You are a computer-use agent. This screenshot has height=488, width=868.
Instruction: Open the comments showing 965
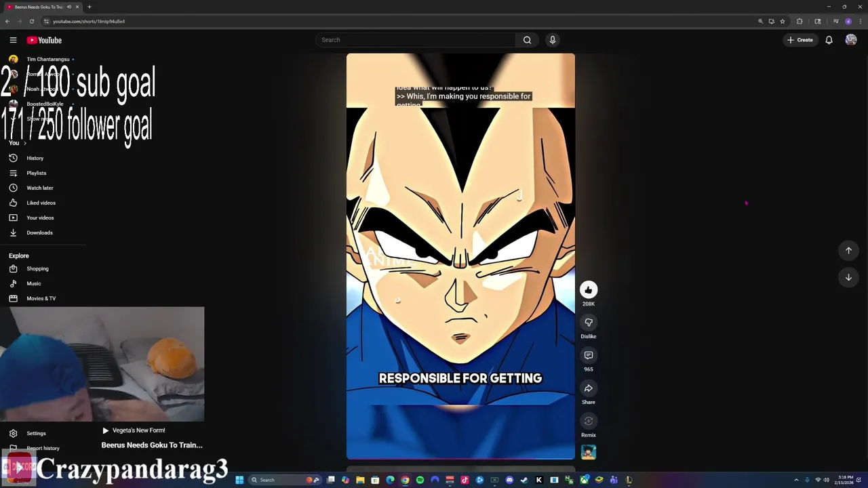(x=589, y=355)
